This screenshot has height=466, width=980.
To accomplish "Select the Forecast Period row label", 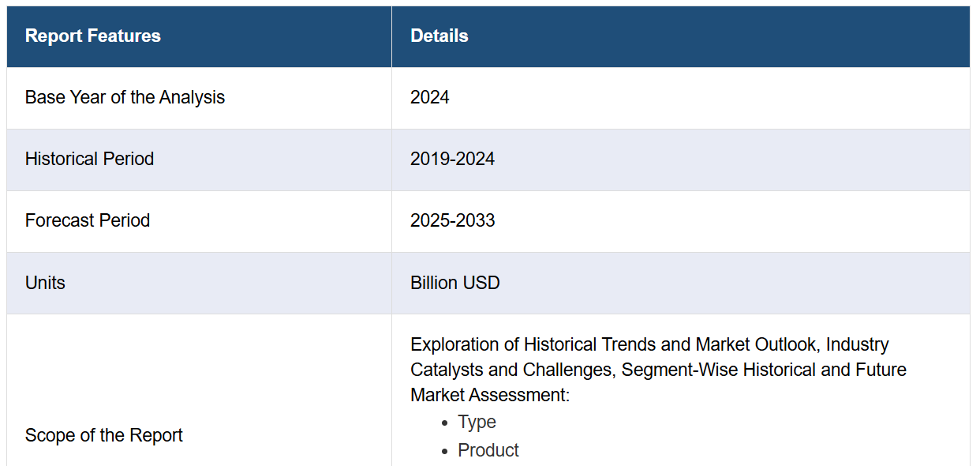I will [88, 221].
